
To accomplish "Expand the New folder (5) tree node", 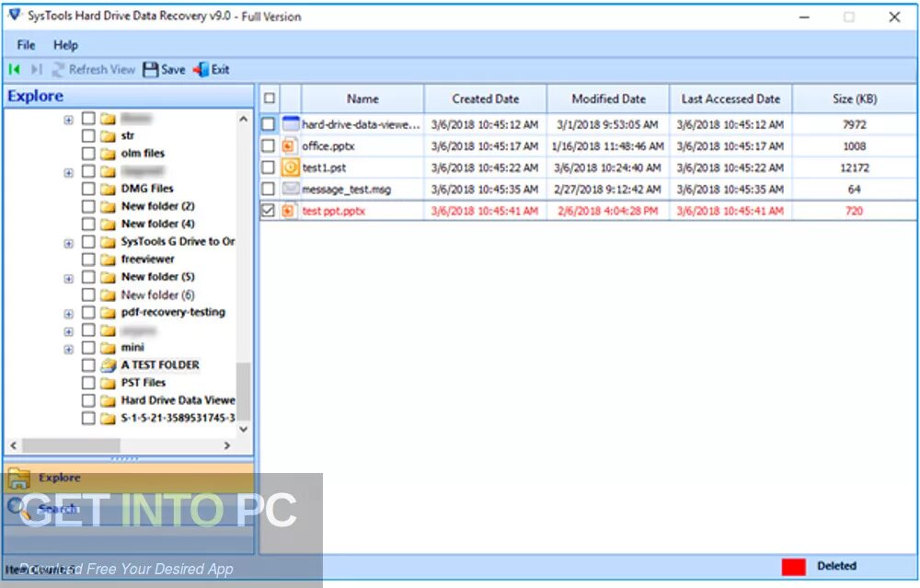I will 69,279.
